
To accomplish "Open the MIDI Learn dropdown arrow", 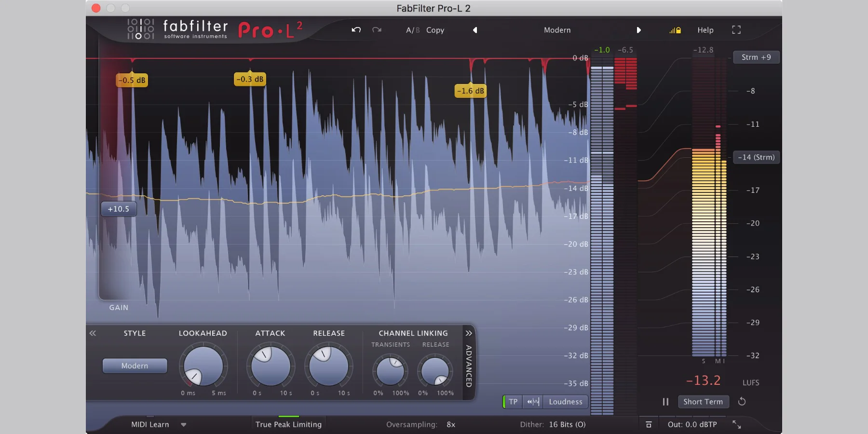I will pyautogui.click(x=184, y=425).
